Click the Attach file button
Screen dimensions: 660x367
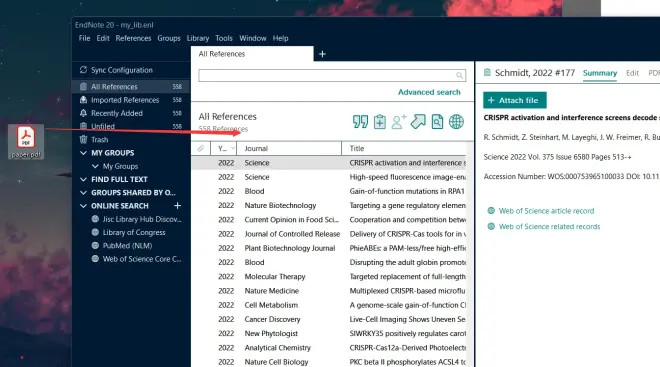click(x=515, y=100)
